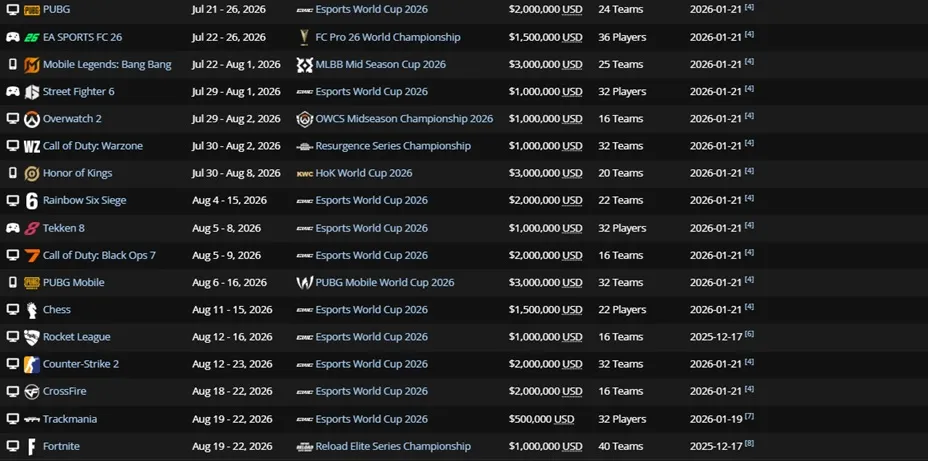This screenshot has width=928, height=461.
Task: Open the PUBG Mobile game link
Action: (73, 282)
